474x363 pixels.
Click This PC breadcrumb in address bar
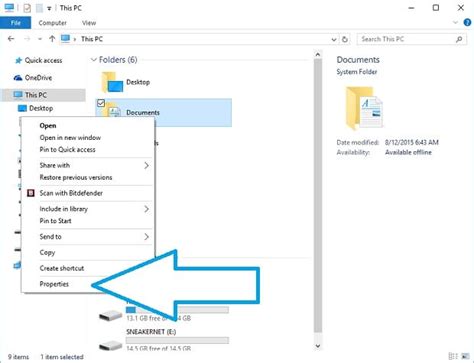coord(92,39)
